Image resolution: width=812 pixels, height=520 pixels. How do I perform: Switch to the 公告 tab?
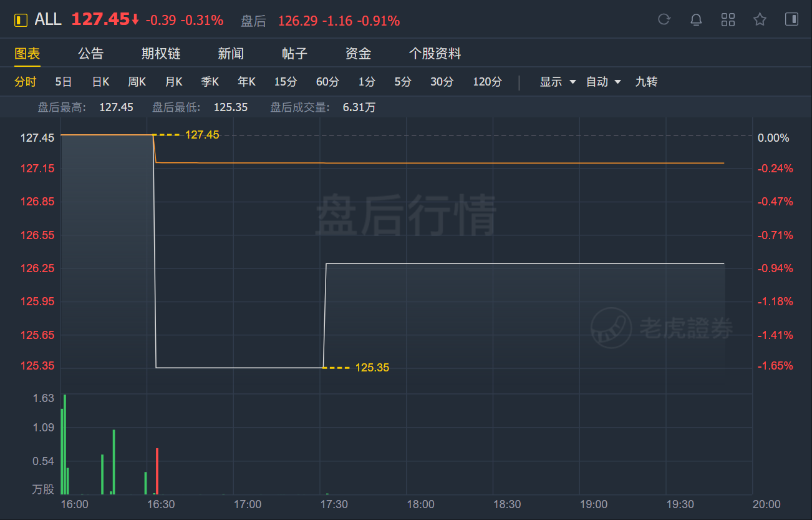[x=91, y=54]
